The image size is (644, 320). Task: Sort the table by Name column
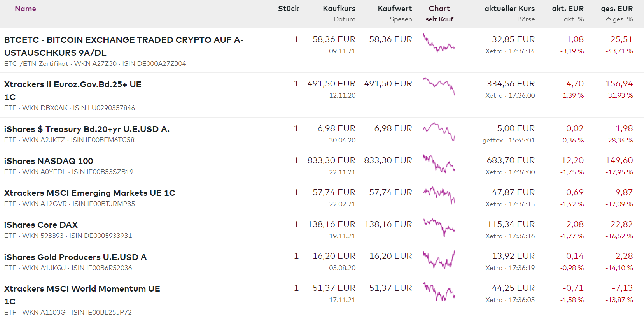tap(25, 9)
